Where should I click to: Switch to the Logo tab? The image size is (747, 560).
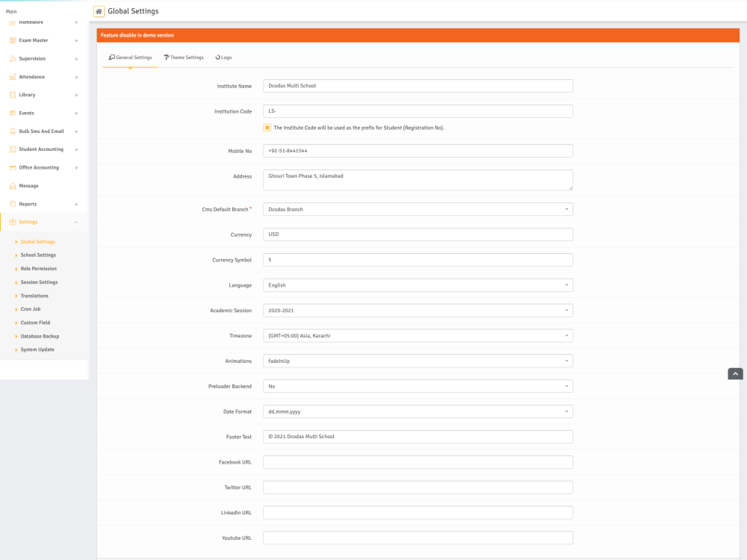(223, 57)
